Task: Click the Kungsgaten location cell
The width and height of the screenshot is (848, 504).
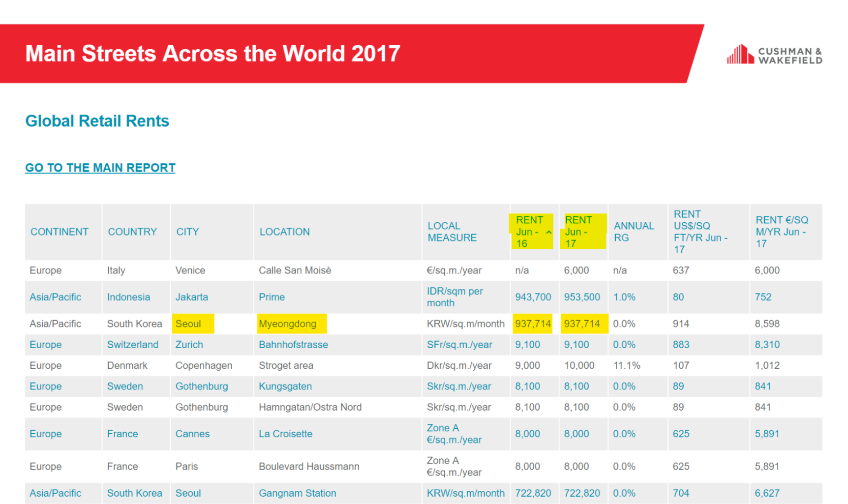Action: pyautogui.click(x=285, y=386)
